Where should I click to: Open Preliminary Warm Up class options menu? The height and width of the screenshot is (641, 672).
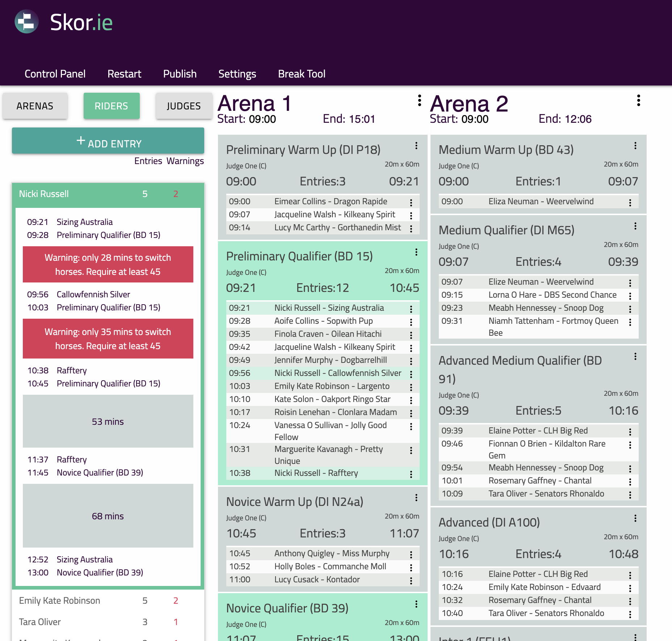click(416, 146)
